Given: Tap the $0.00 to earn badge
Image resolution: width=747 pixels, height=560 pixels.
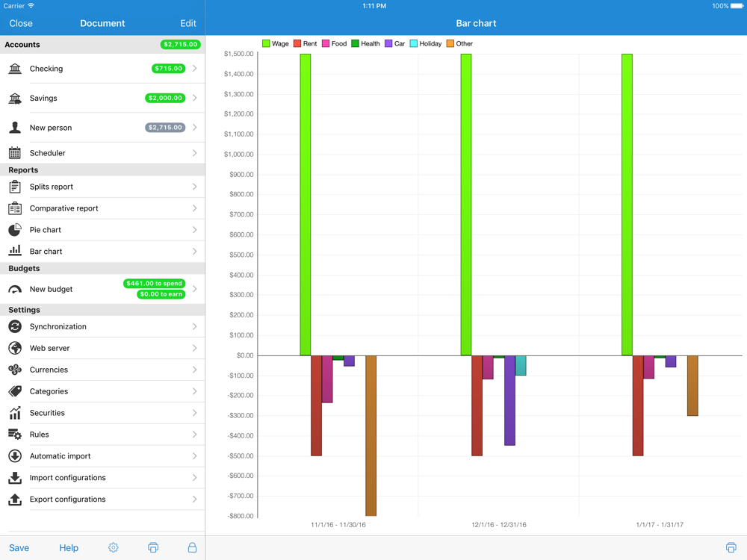Looking at the screenshot, I should (161, 294).
